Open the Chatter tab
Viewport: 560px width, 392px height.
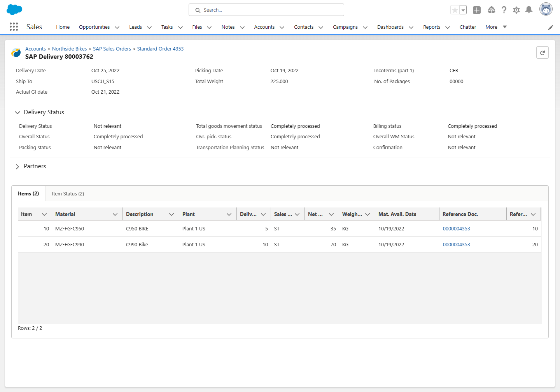(x=468, y=27)
